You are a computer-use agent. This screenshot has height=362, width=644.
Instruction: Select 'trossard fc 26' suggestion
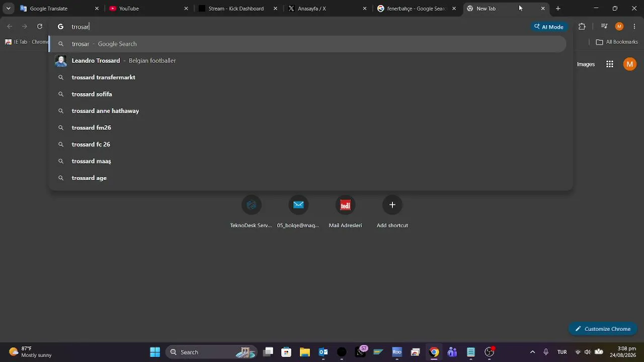click(x=307, y=144)
